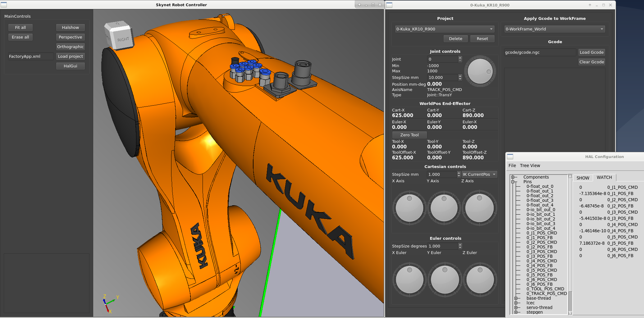Image resolution: width=644 pixels, height=318 pixels.
Task: Click the Y Axis cartesian dial
Action: tap(444, 208)
